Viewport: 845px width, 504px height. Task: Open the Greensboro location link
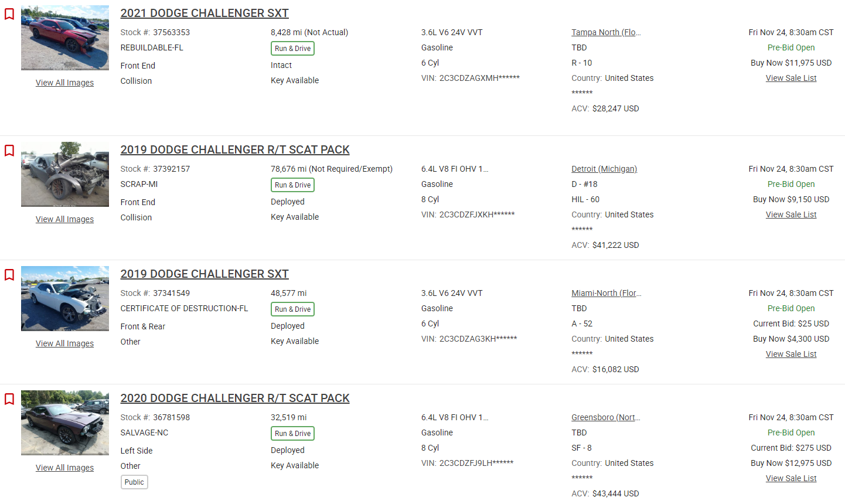pyautogui.click(x=606, y=417)
